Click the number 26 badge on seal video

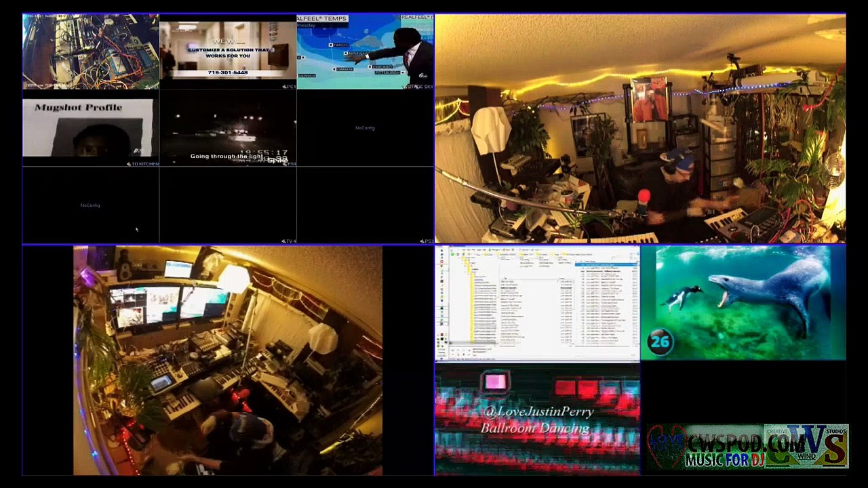[660, 342]
